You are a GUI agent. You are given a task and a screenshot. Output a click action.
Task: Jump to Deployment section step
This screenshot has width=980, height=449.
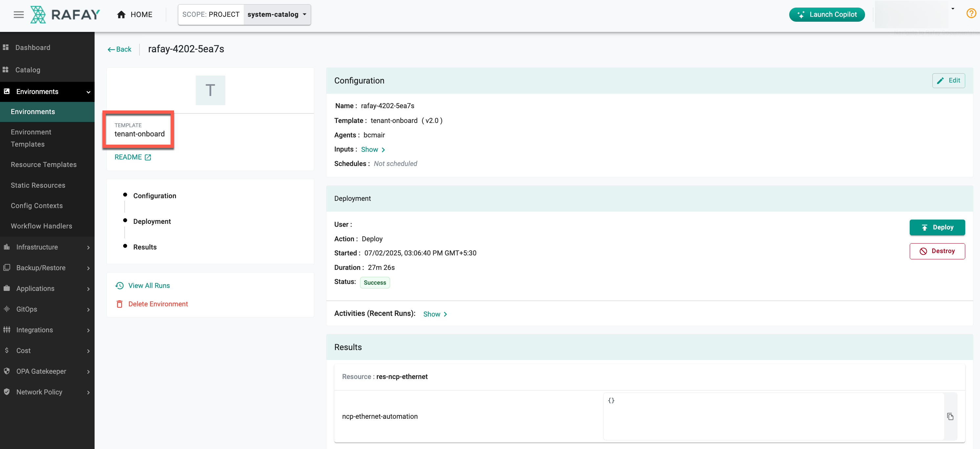152,221
